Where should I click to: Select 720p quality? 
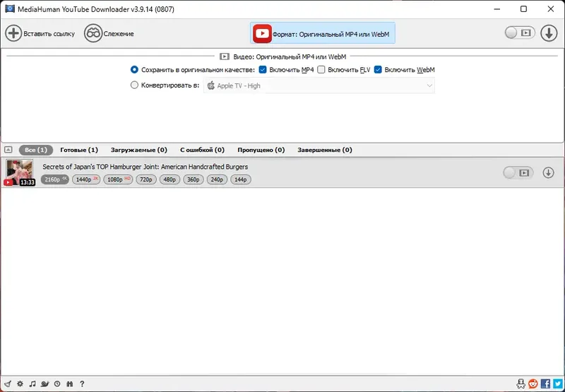146,179
